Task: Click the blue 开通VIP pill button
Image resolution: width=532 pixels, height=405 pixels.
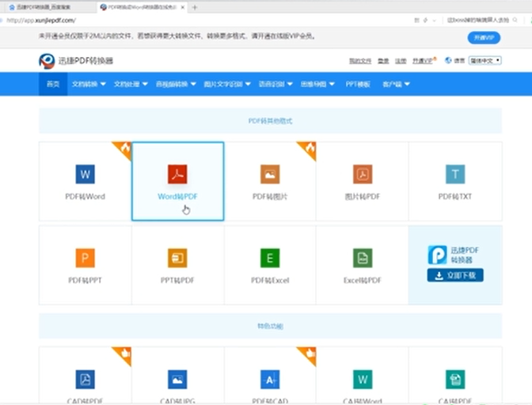Action: pos(484,38)
